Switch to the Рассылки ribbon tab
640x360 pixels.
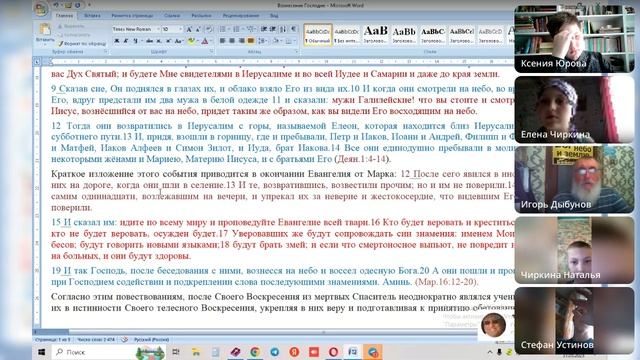point(201,16)
